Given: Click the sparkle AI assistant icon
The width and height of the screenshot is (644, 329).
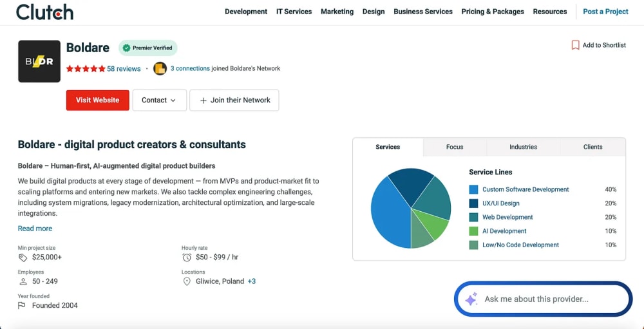Looking at the screenshot, I should (x=471, y=299).
